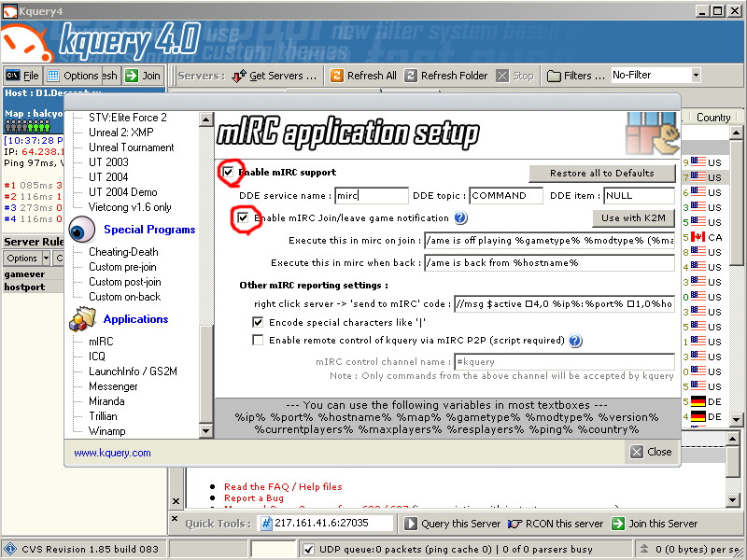747x560 pixels.
Task: Click the help icon beside remote control option
Action: pyautogui.click(x=575, y=341)
